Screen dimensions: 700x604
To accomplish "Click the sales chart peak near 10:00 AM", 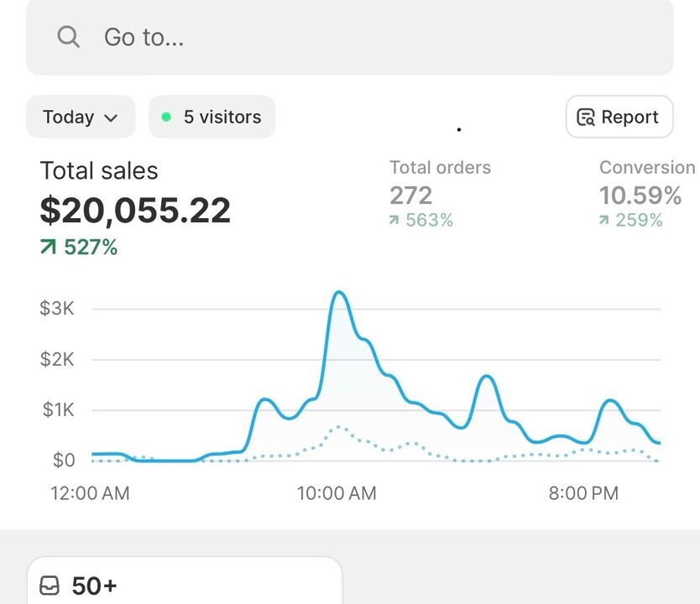I will tap(339, 293).
